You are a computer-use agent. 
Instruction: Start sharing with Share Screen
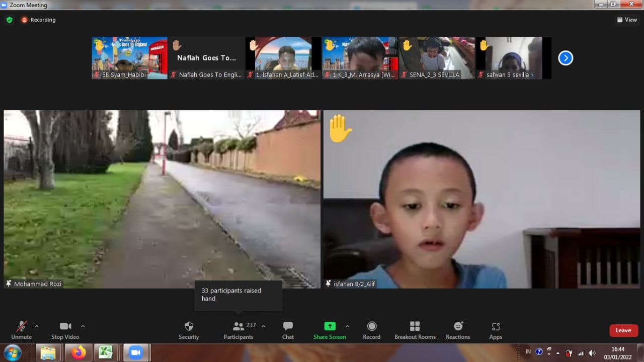(x=330, y=330)
